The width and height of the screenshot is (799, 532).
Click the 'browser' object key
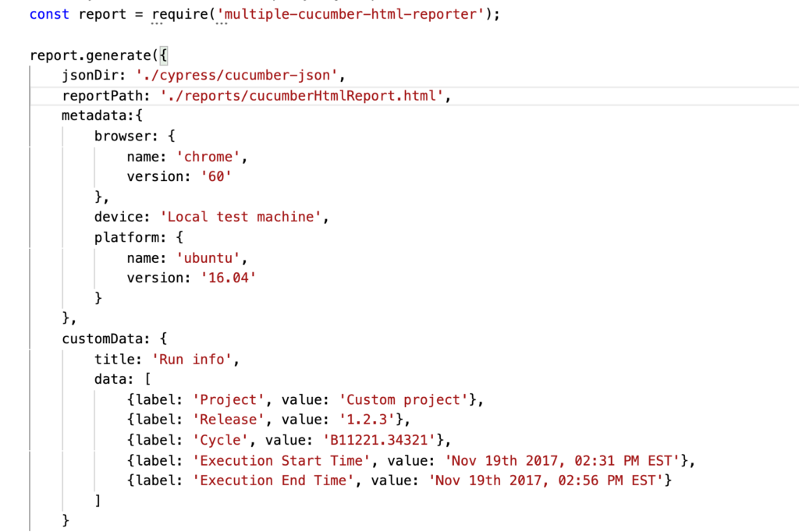pos(123,136)
